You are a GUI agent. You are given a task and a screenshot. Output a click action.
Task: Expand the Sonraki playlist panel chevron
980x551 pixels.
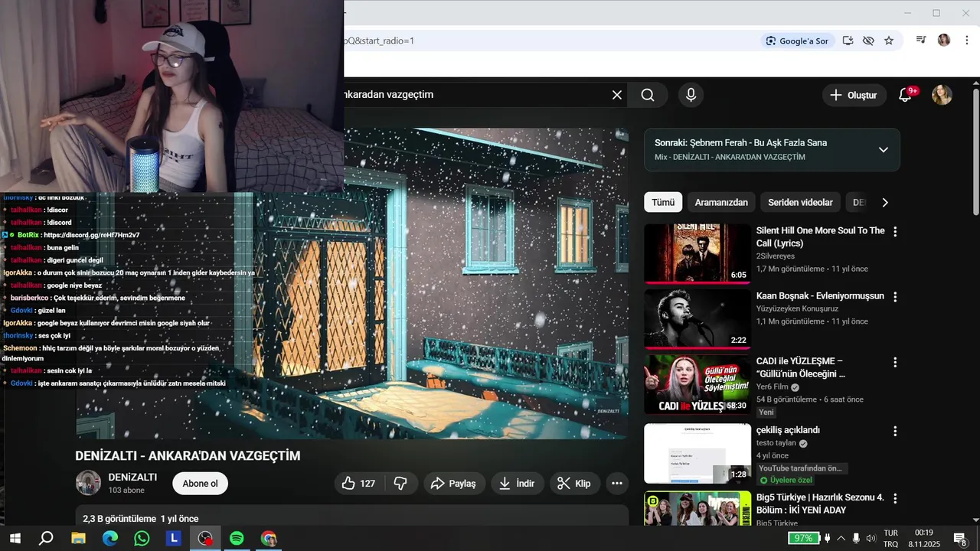click(883, 149)
